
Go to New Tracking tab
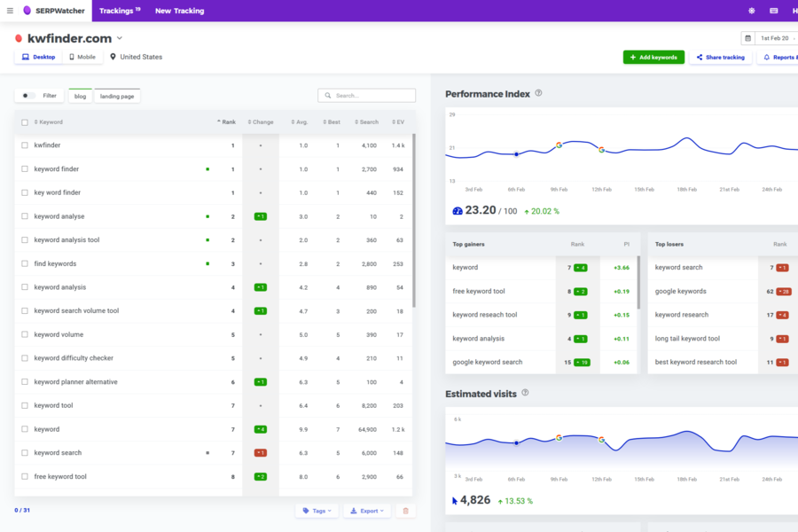180,11
